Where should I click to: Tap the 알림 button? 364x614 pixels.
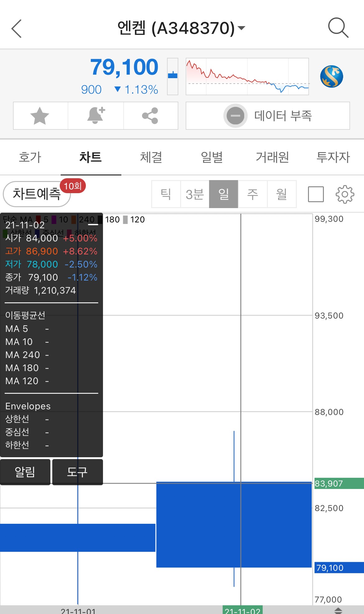click(x=25, y=472)
